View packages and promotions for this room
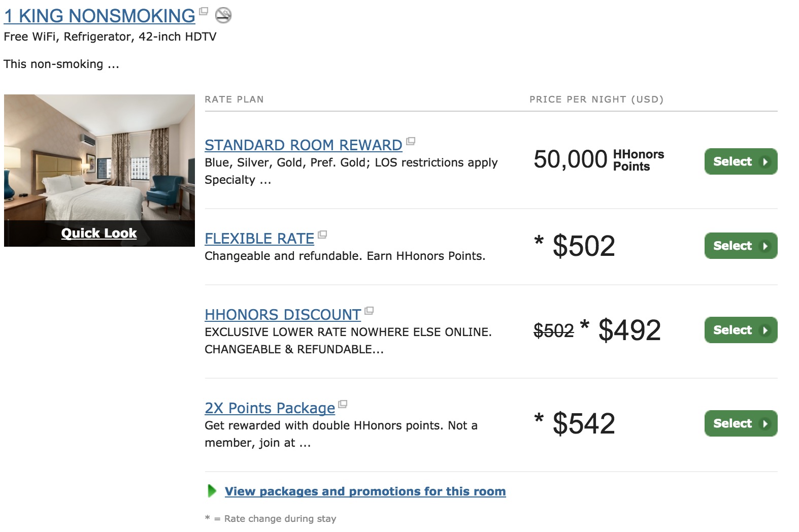The image size is (799, 532). (365, 491)
